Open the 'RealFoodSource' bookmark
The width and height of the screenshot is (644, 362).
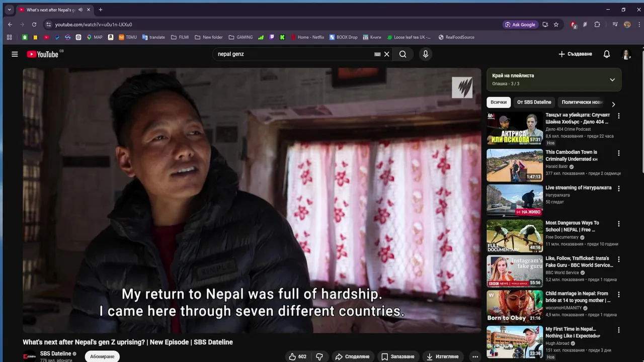(x=456, y=37)
